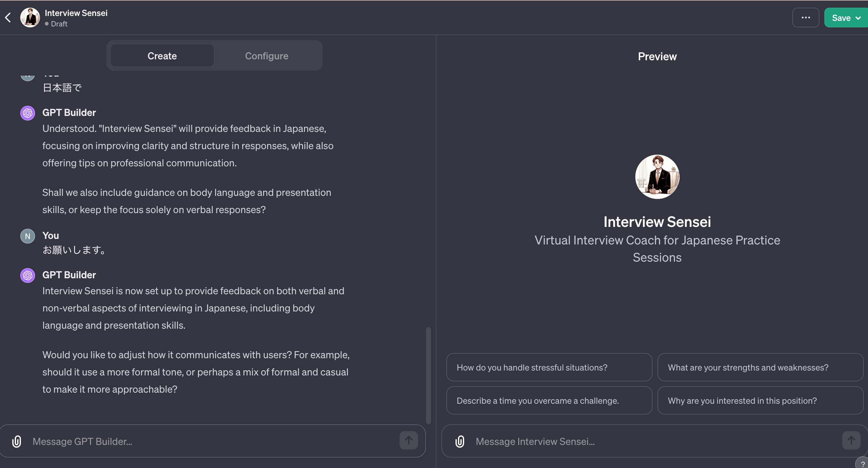Open the three-dots more options menu

[x=806, y=18]
